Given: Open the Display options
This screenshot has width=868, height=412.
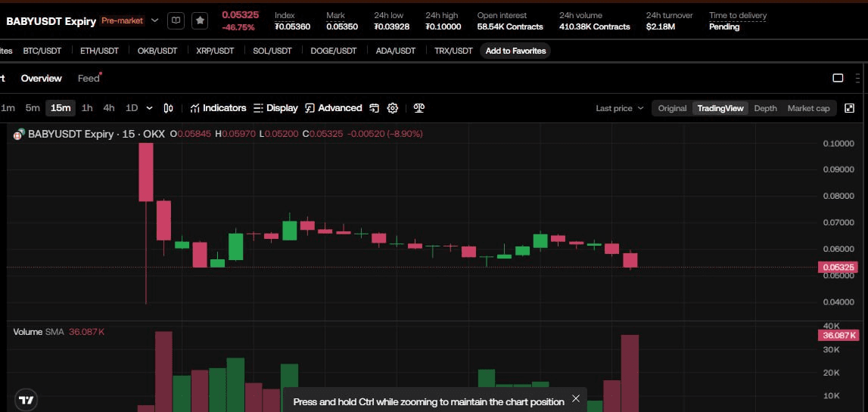Looking at the screenshot, I should (x=275, y=108).
